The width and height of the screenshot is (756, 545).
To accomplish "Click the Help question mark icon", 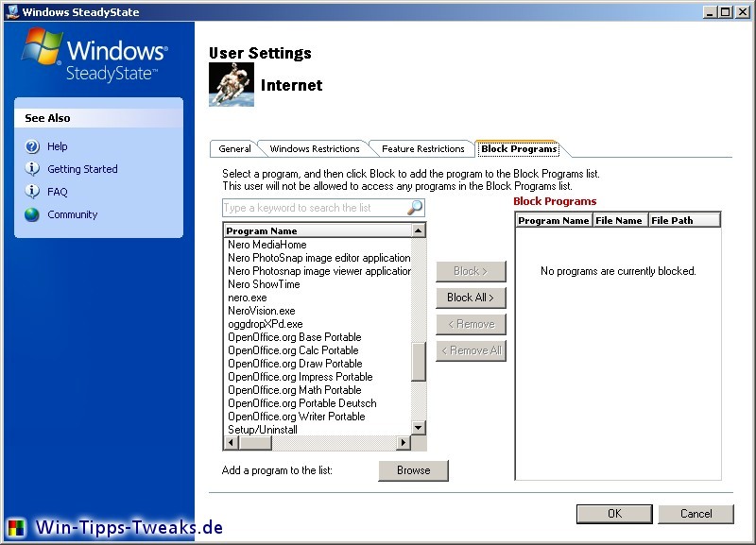I will (x=32, y=146).
